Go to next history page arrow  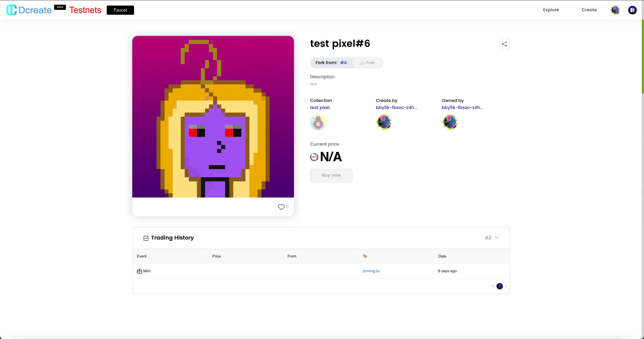point(506,286)
